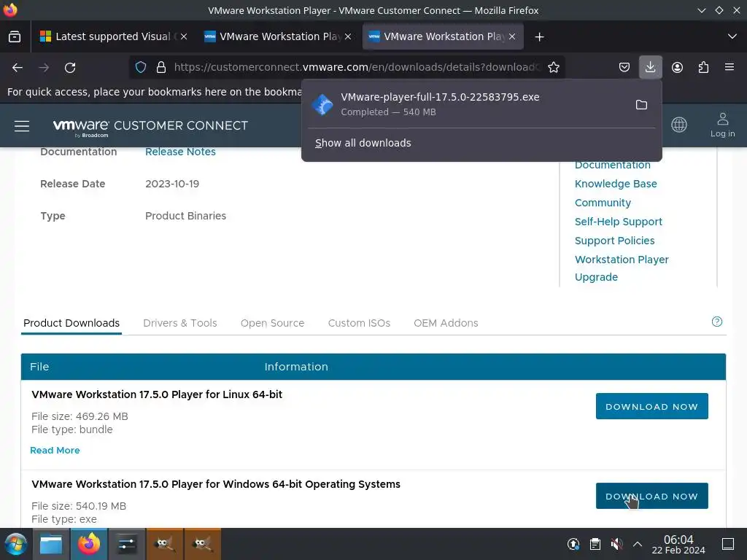Click the release date 2023-10-19
747x560 pixels.
coord(172,184)
